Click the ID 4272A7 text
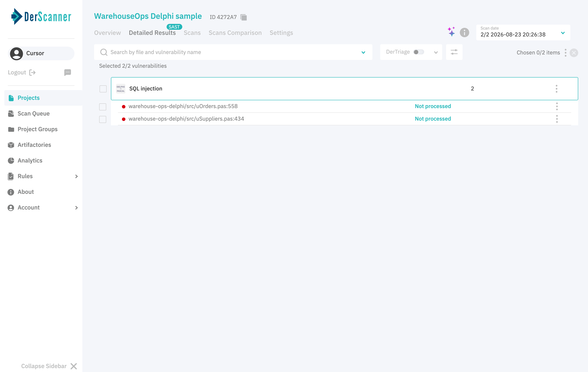 click(x=223, y=17)
